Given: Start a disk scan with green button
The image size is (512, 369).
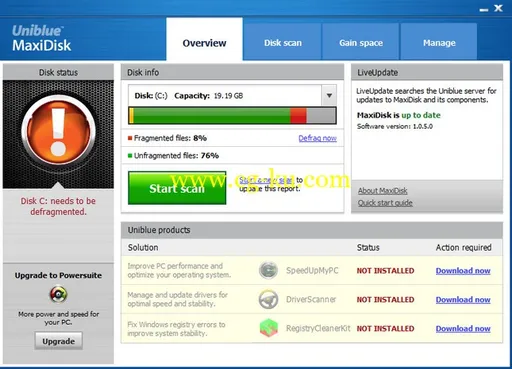Looking at the screenshot, I should point(177,188).
